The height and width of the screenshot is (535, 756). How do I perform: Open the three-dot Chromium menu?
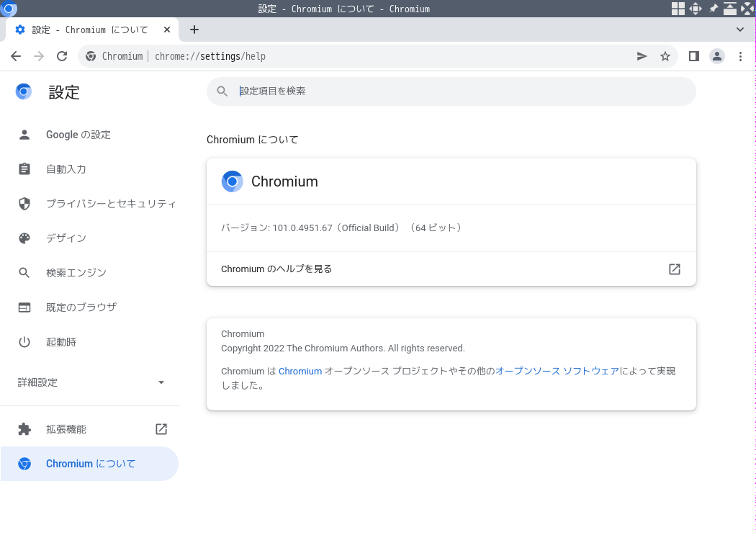pyautogui.click(x=740, y=56)
